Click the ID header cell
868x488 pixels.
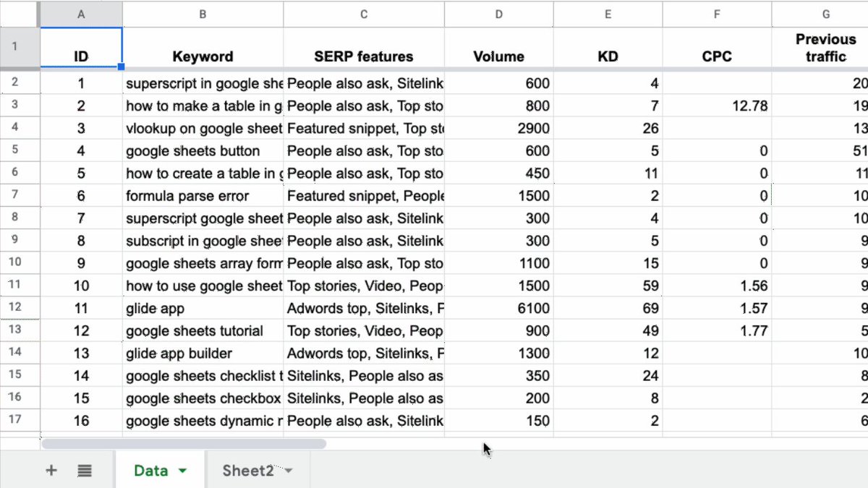[81, 48]
